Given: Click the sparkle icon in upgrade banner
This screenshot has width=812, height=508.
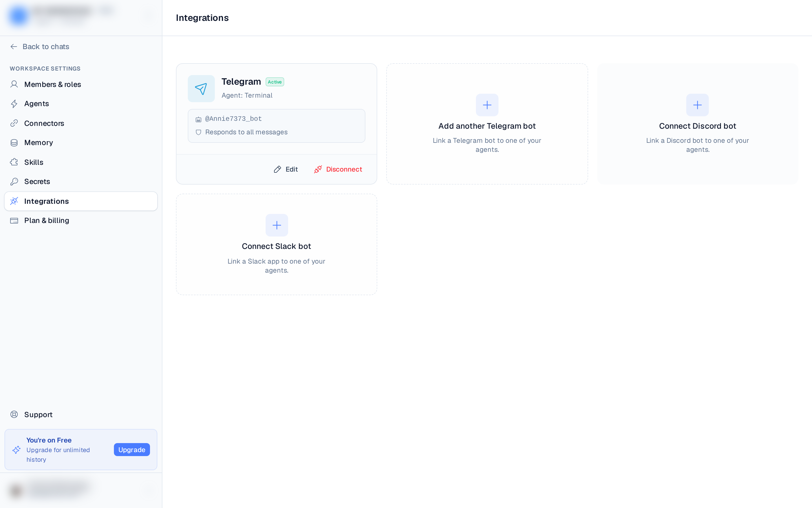Looking at the screenshot, I should tap(16, 450).
